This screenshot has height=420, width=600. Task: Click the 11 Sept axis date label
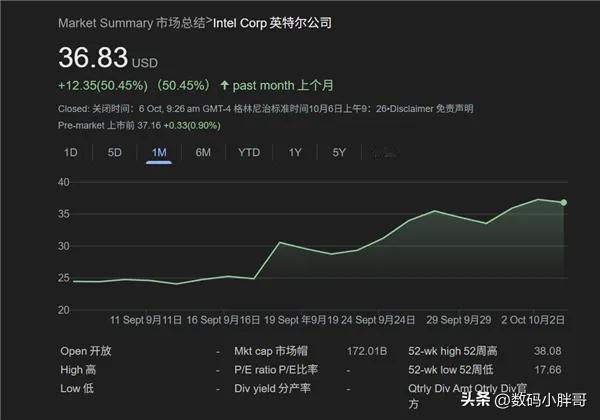[146, 320]
